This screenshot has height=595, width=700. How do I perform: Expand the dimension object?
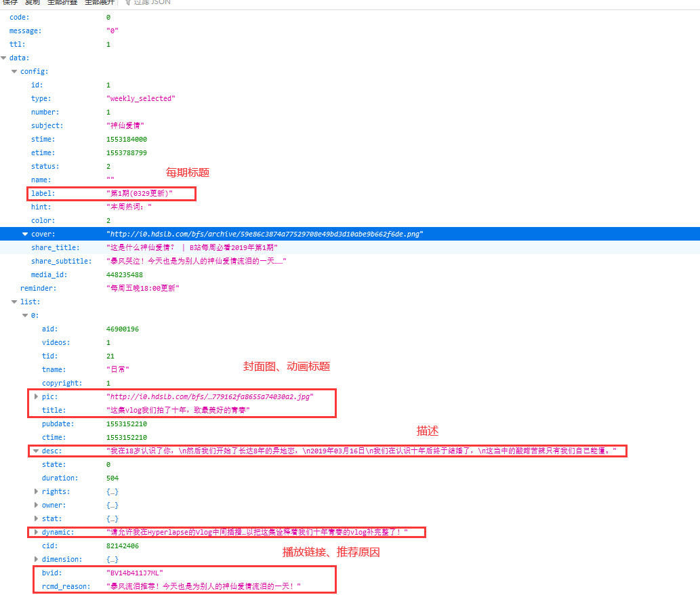tap(36, 559)
